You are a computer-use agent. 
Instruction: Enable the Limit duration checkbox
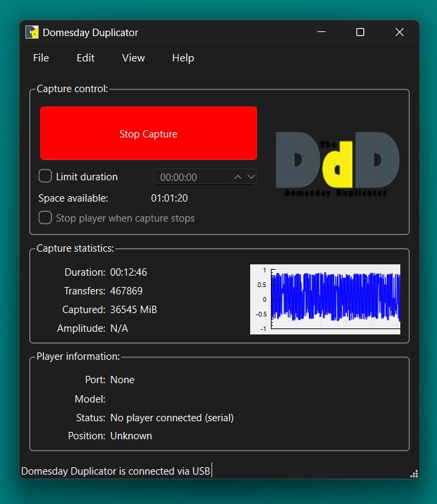(45, 176)
